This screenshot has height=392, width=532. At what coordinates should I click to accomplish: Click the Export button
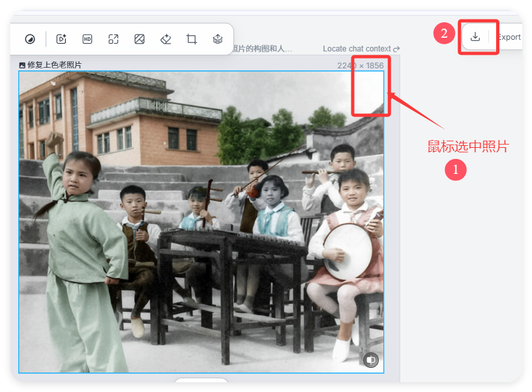(509, 37)
